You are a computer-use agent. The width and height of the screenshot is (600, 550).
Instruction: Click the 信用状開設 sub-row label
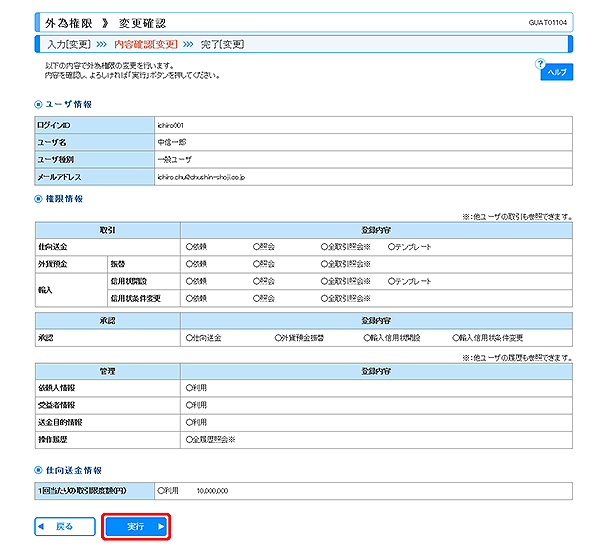(129, 281)
